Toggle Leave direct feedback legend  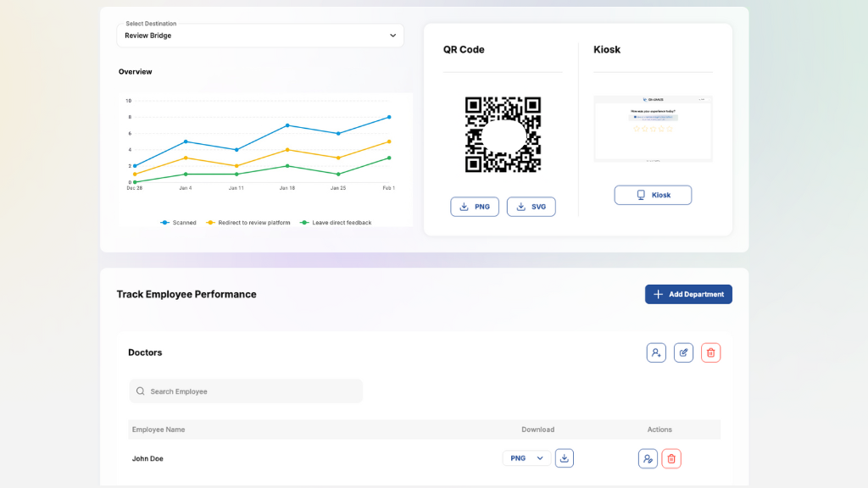click(336, 223)
